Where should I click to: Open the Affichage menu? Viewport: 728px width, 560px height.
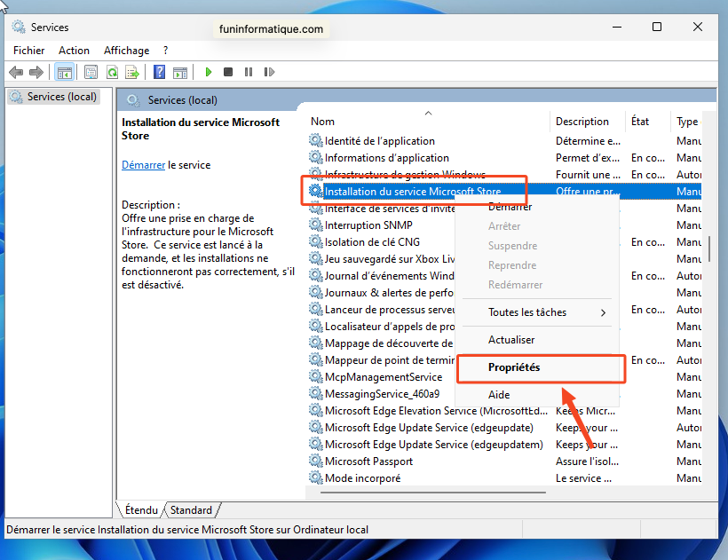(126, 51)
